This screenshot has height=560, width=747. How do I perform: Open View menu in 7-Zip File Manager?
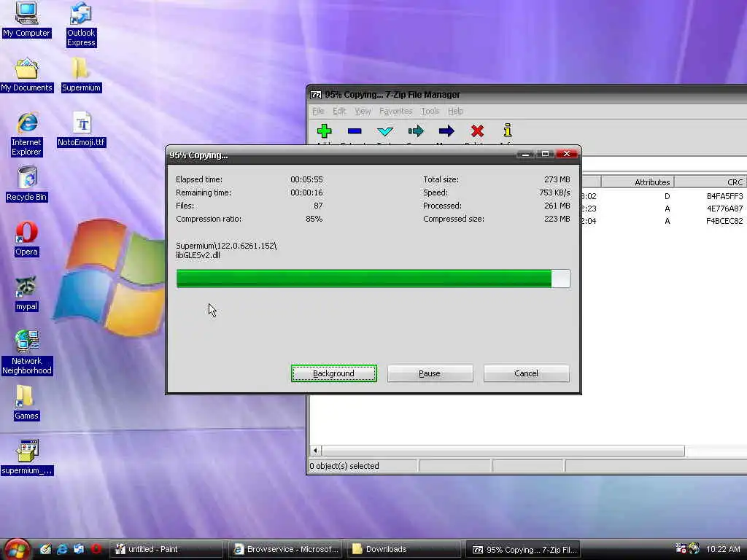[363, 111]
